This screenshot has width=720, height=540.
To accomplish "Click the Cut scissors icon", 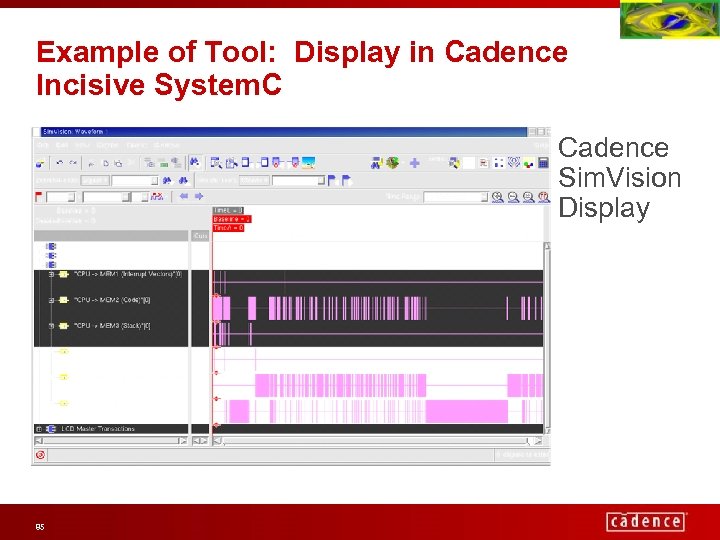I will pyautogui.click(x=91, y=163).
